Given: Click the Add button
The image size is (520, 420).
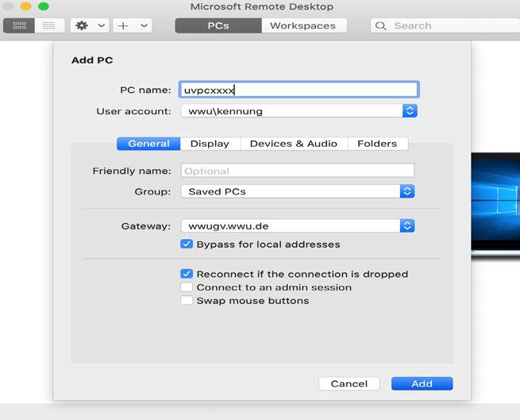Looking at the screenshot, I should click(422, 383).
